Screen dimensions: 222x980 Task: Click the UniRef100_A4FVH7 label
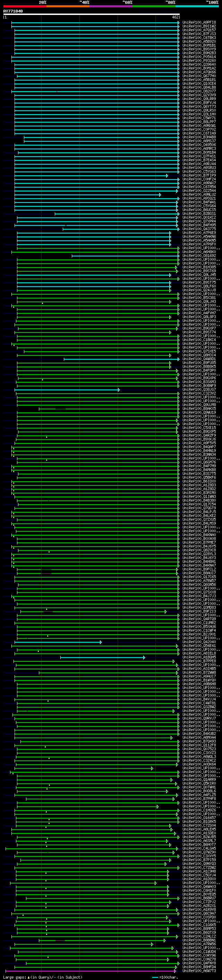pos(199,313)
